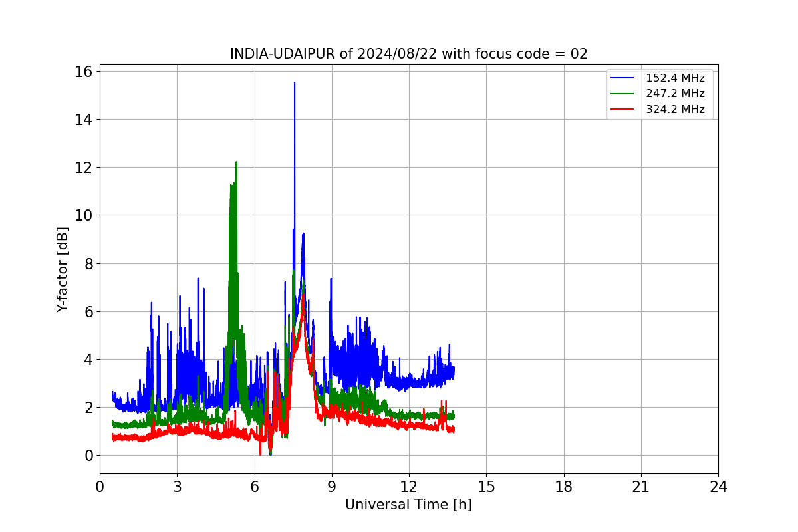The width and height of the screenshot is (798, 532).
Task: Click the x-axis tick label 21
Action: [x=641, y=487]
